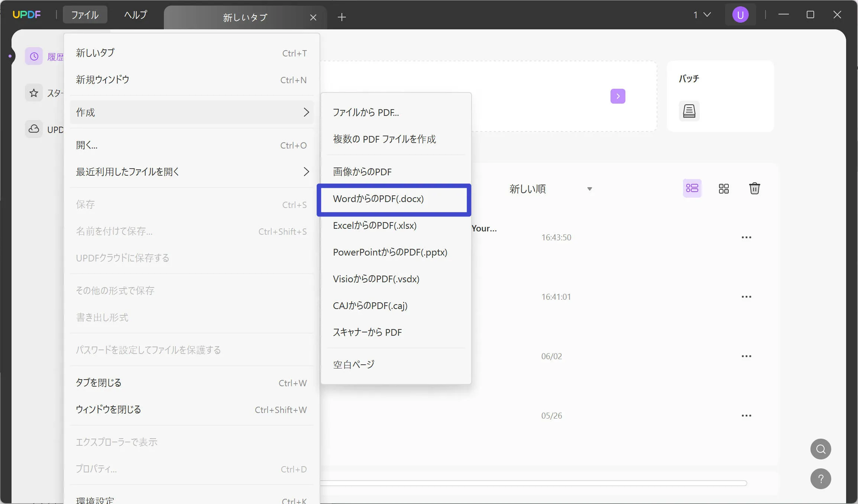858x504 pixels.
Task: Choose 開く... from file menu
Action: click(192, 145)
